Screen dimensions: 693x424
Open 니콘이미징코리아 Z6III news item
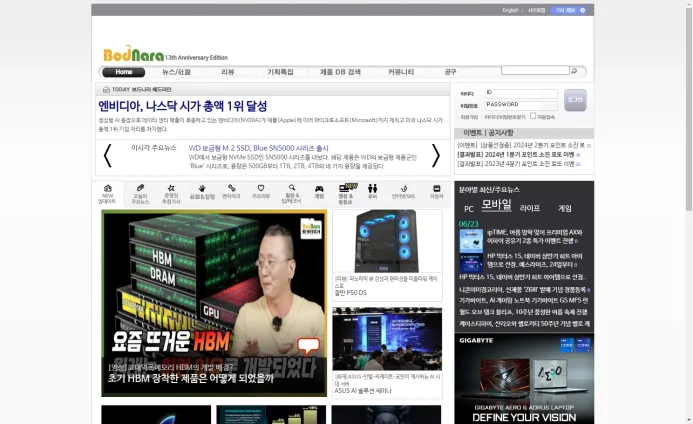(524, 290)
